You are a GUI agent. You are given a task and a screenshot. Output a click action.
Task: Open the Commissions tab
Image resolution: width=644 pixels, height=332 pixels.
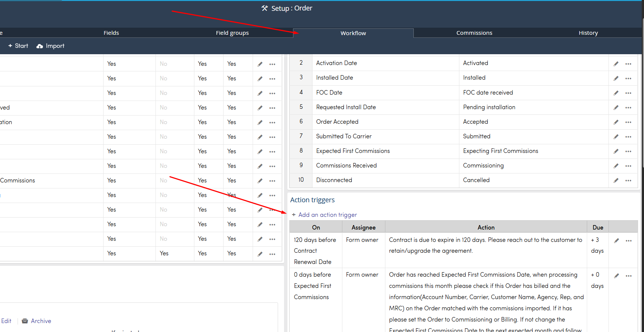pos(474,33)
